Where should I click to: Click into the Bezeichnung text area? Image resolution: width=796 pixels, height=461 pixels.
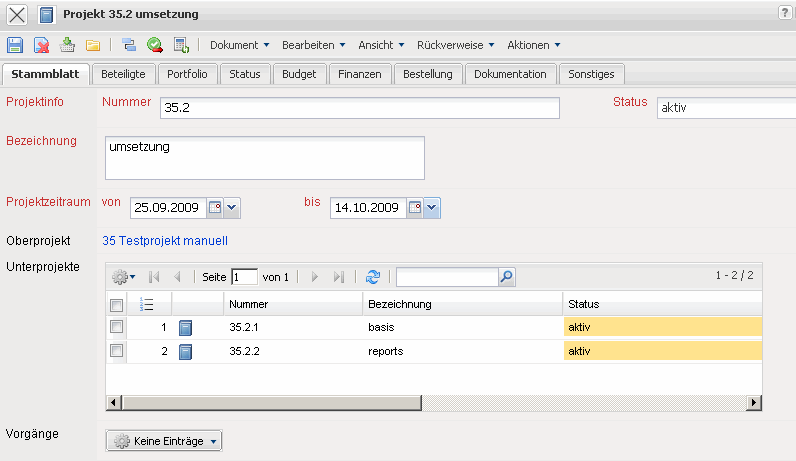pyautogui.click(x=264, y=157)
